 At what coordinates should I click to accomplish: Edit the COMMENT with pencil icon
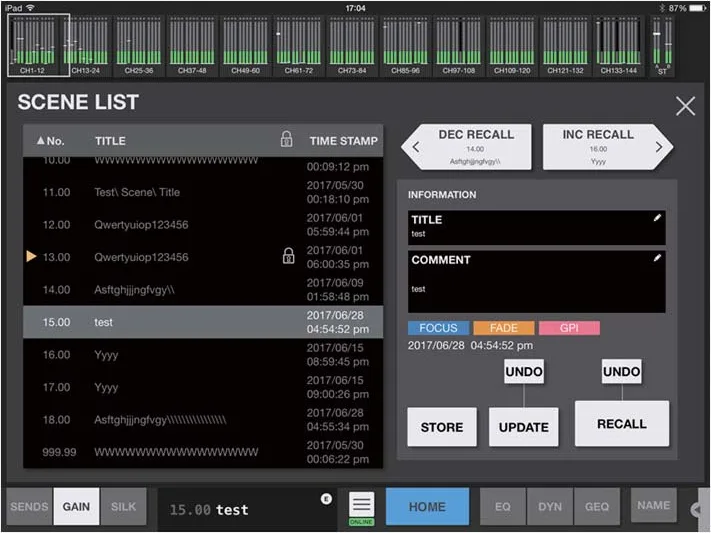click(657, 258)
